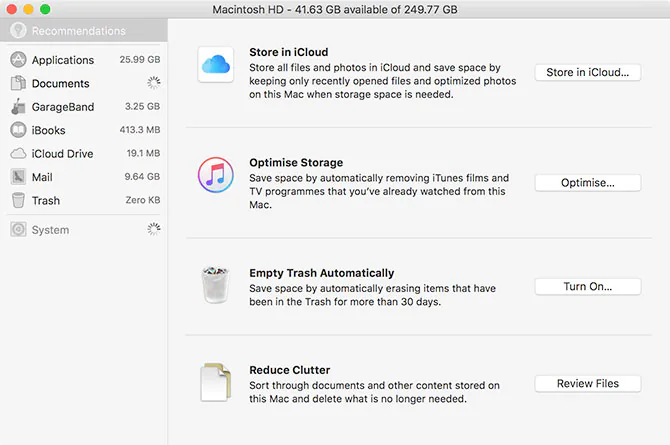Screen dimensions: 670x445
Task: Click the Zero KB Trash size
Action: (x=143, y=200)
